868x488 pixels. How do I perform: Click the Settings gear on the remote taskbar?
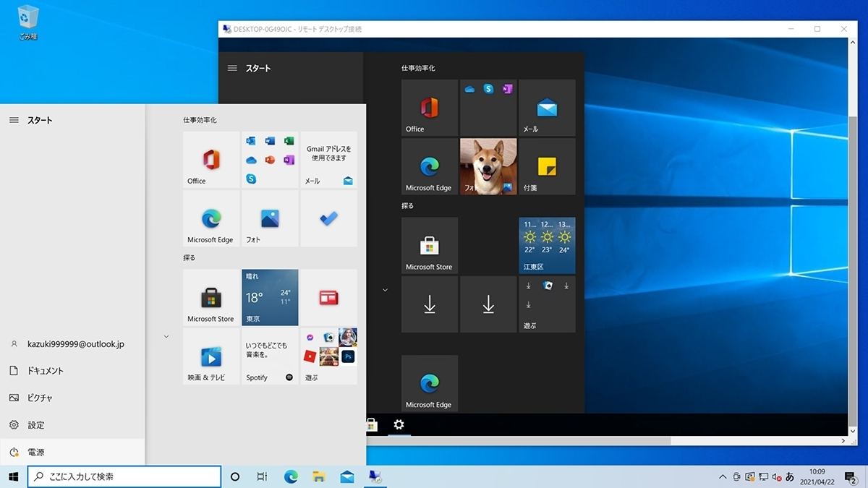(x=399, y=424)
